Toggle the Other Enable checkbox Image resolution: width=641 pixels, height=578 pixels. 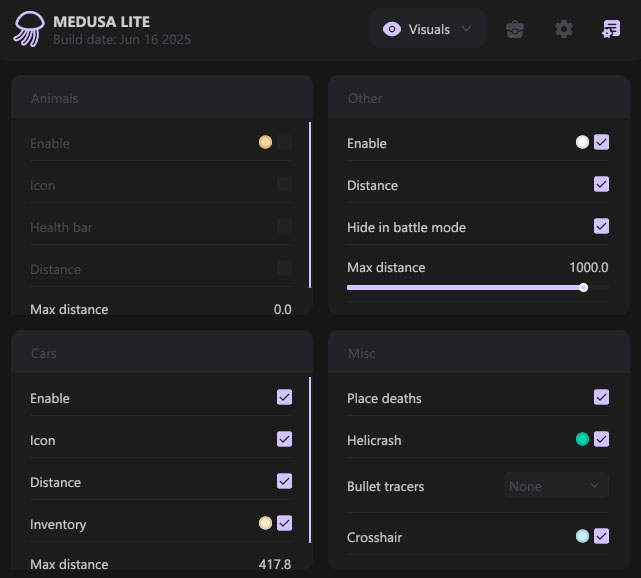click(601, 143)
